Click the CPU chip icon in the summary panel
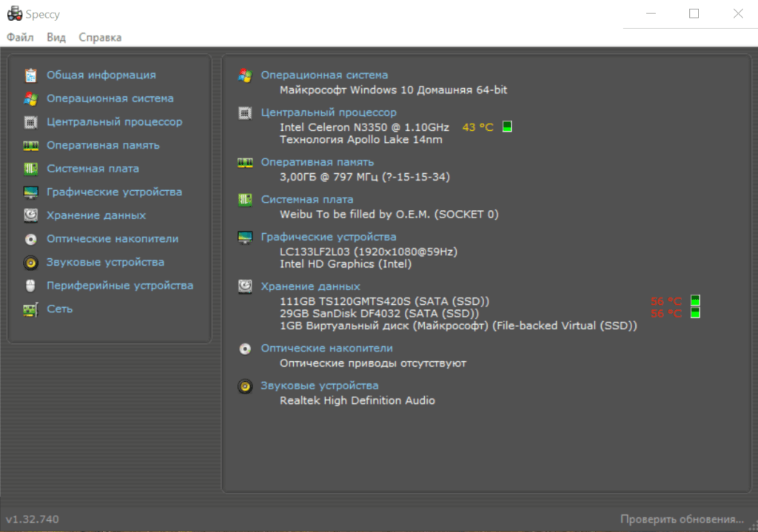This screenshot has height=532, width=758. pos(245,113)
